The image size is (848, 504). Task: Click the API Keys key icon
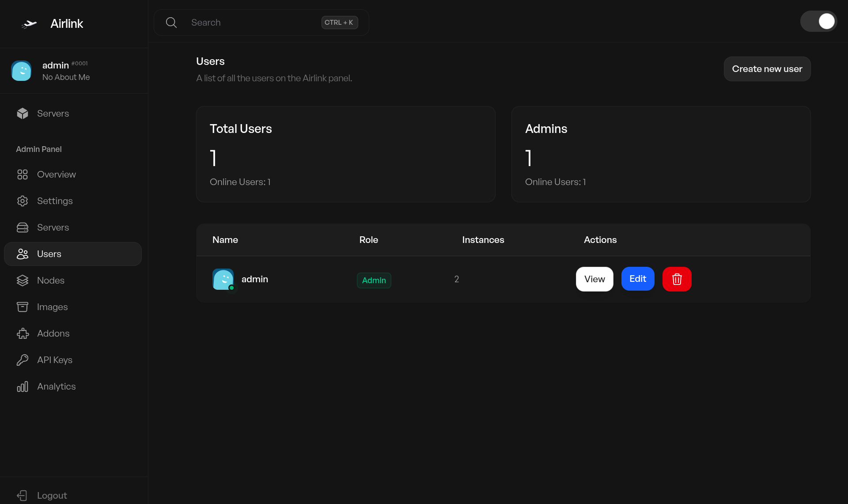23,360
